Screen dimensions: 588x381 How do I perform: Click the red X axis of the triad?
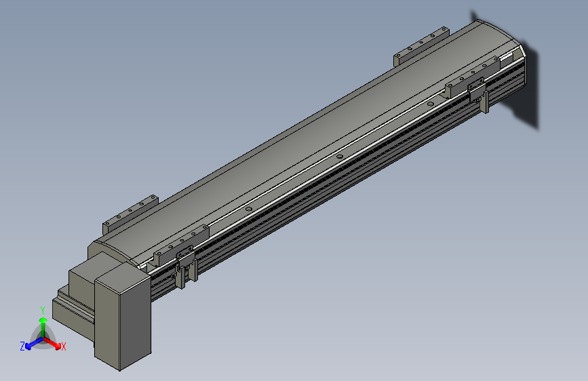click(52, 343)
